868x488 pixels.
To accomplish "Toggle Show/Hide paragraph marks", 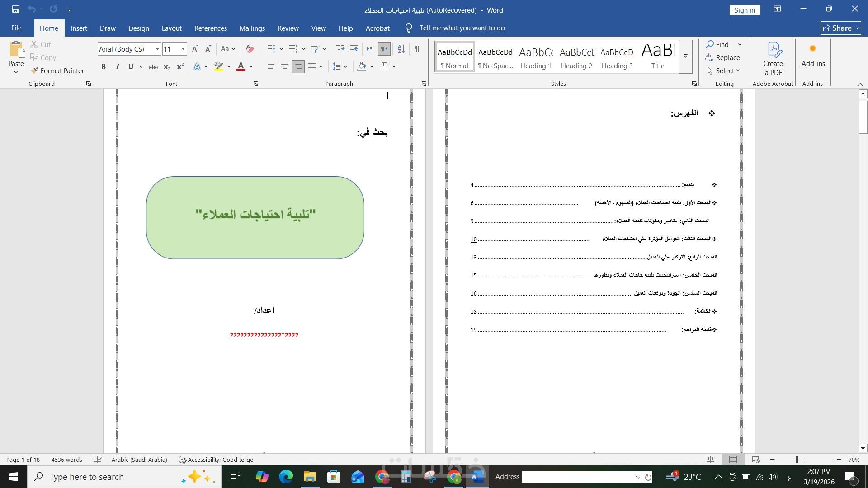I will [417, 49].
